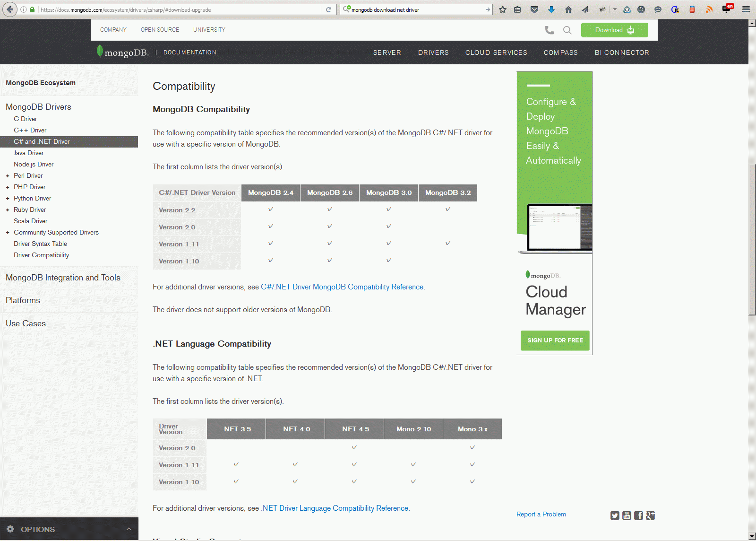Open site search magnifier icon

coord(567,30)
